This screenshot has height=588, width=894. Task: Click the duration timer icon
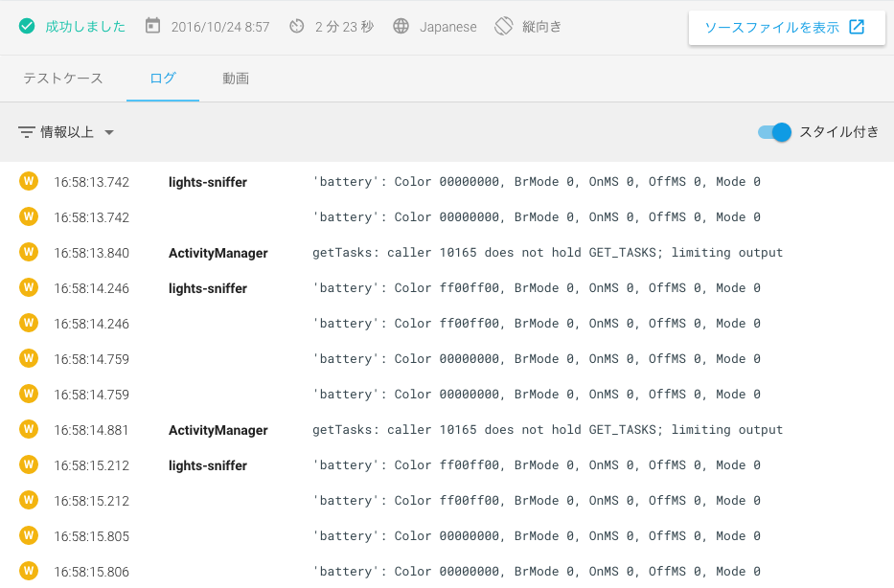[297, 26]
